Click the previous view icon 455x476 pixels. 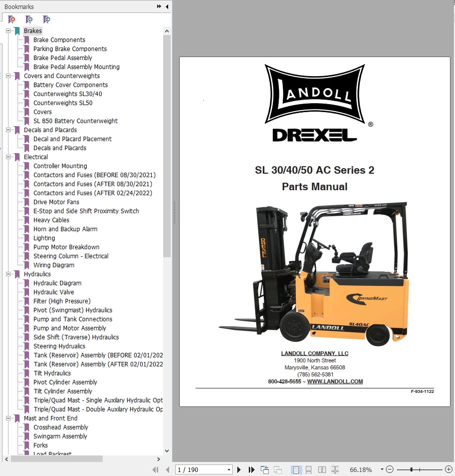[x=265, y=469]
